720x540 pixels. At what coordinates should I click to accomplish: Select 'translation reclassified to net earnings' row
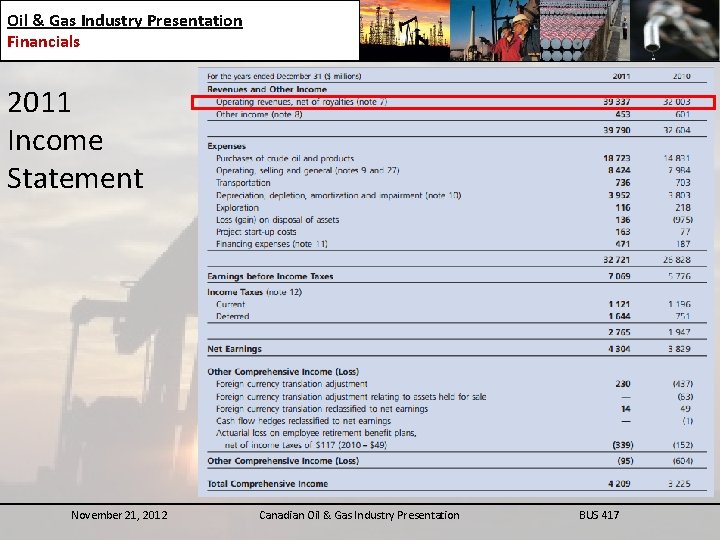click(x=322, y=409)
